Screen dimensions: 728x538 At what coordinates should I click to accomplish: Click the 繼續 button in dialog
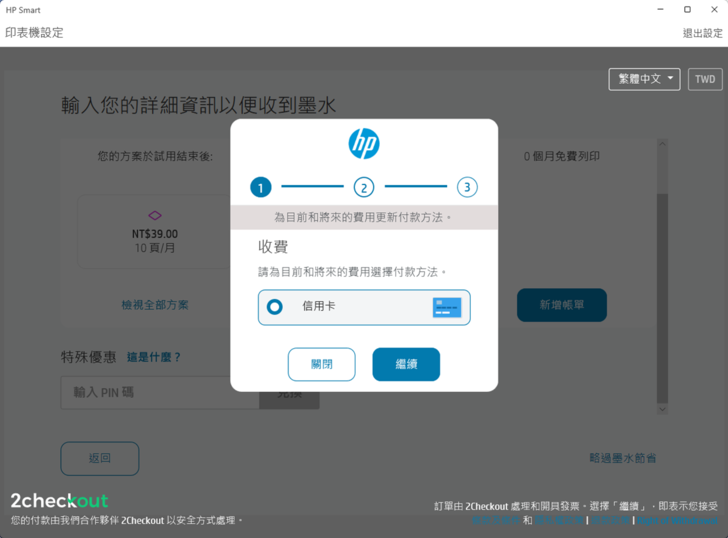tap(406, 364)
